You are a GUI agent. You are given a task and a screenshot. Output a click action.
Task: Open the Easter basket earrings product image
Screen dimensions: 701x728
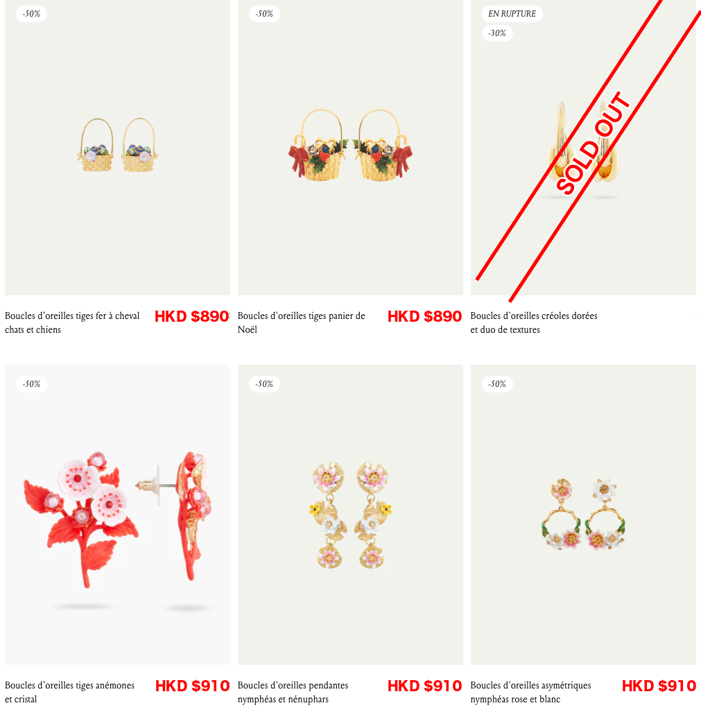[x=117, y=147]
